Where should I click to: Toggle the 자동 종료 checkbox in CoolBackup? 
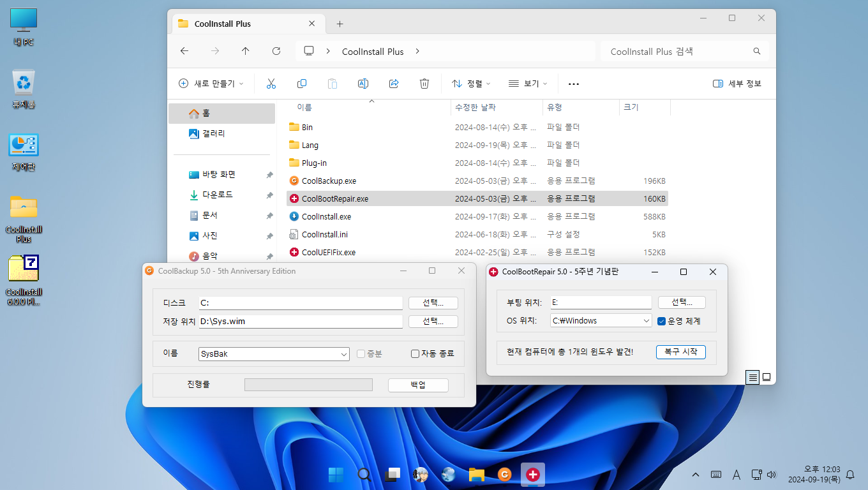[x=415, y=353]
